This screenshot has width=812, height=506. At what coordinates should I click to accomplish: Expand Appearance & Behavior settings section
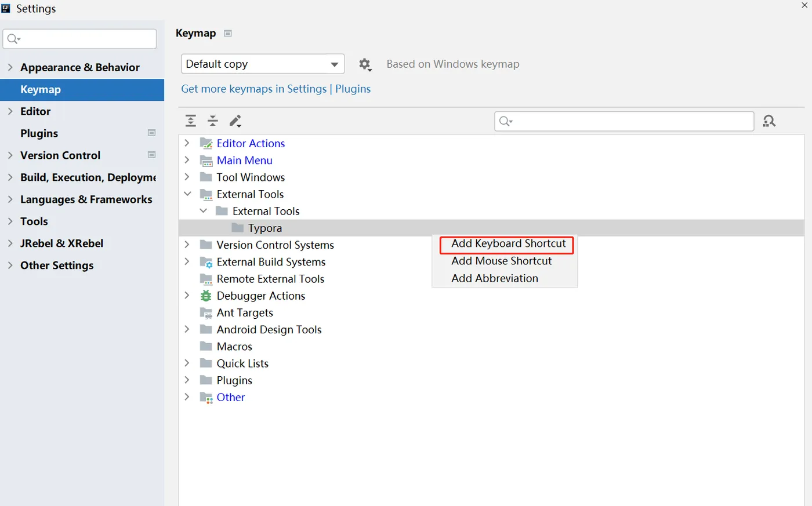pyautogui.click(x=10, y=67)
